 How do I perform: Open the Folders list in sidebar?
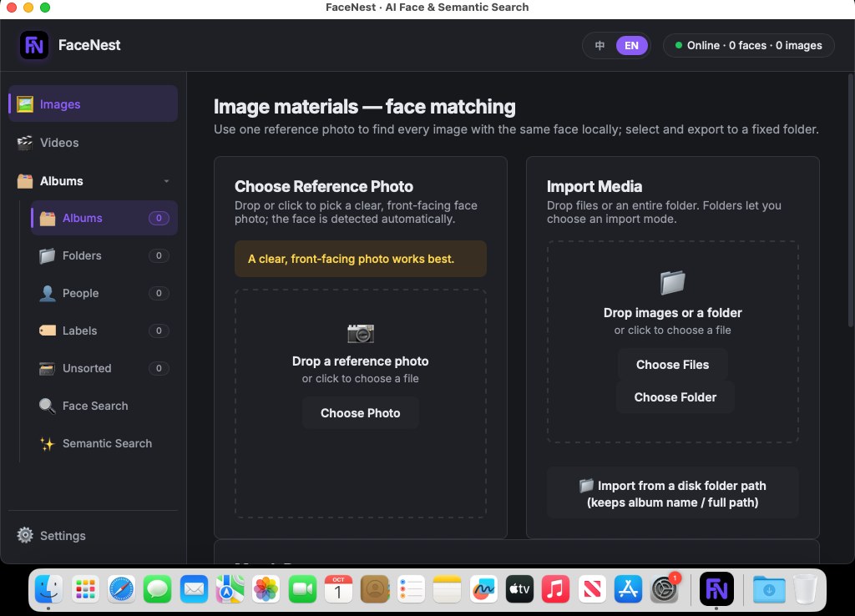[104, 255]
